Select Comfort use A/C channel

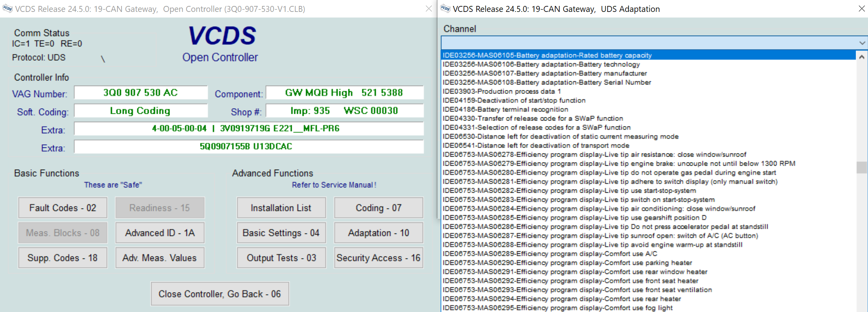649,254
